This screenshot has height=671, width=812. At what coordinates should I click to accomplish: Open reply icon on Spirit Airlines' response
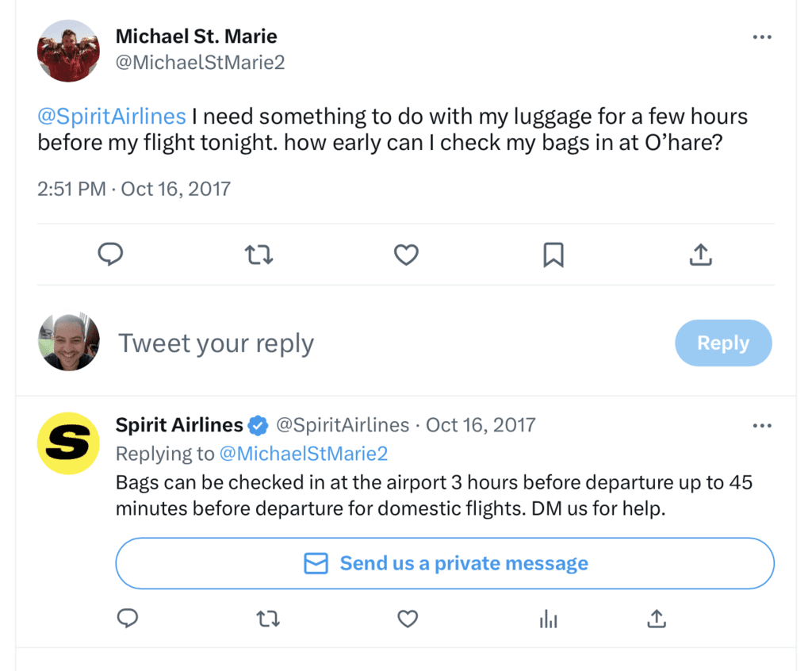[x=128, y=619]
